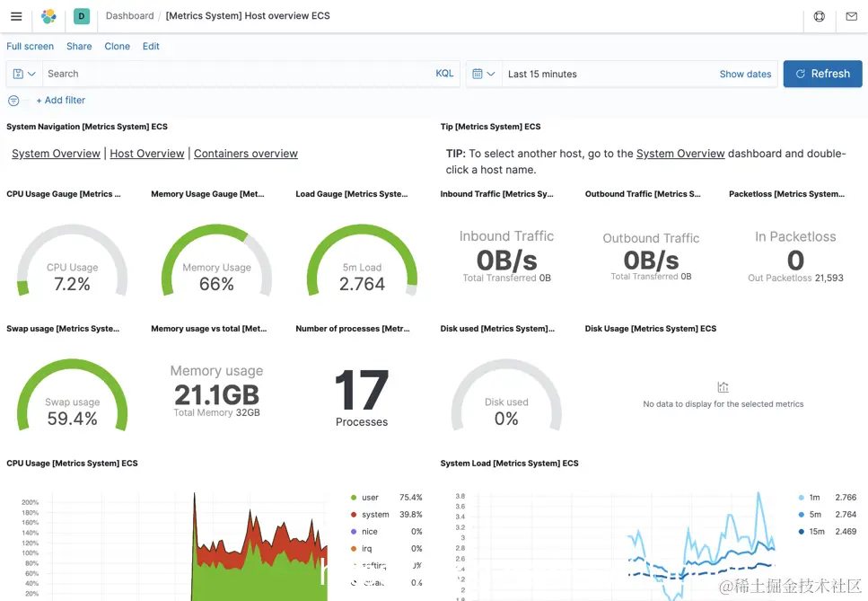Image resolution: width=868 pixels, height=601 pixels.
Task: Open the newsfeed mail icon
Action: point(851,16)
